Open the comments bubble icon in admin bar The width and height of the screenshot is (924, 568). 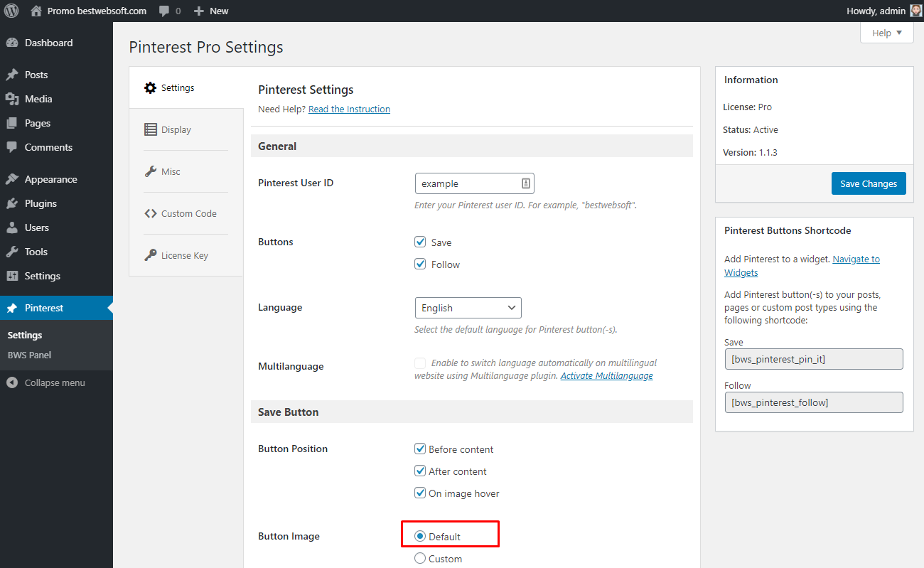tap(164, 11)
